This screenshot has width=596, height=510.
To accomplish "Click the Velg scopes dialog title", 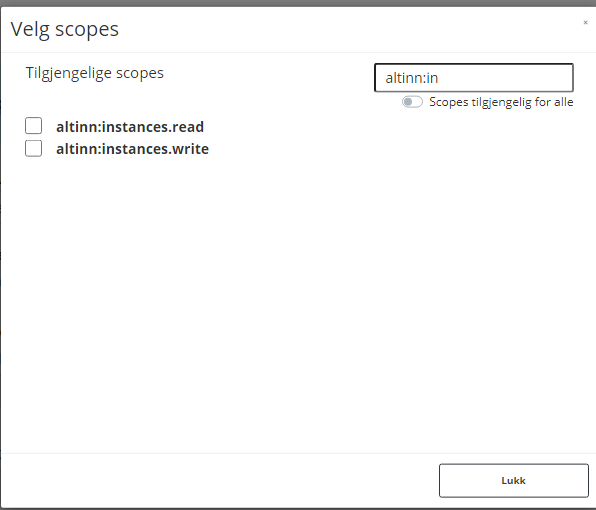I will [65, 29].
